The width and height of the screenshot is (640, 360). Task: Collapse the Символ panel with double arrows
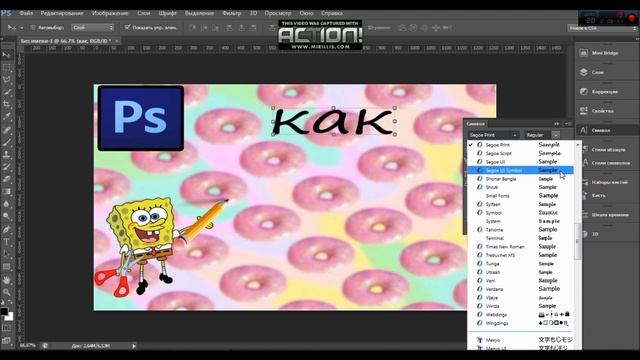click(556, 124)
